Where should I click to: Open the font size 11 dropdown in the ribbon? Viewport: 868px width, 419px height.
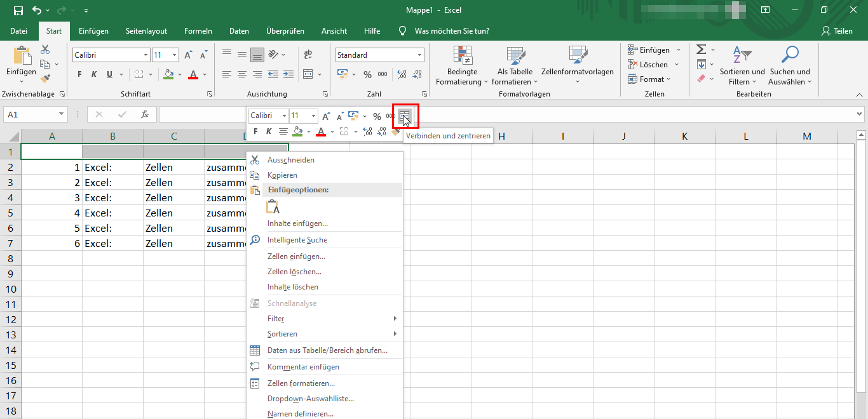[x=175, y=55]
